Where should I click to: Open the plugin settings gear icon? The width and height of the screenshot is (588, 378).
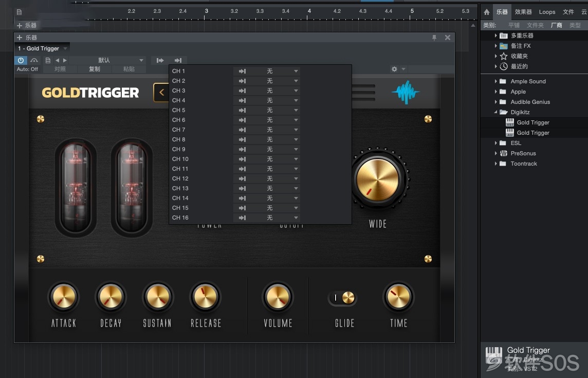[394, 69]
